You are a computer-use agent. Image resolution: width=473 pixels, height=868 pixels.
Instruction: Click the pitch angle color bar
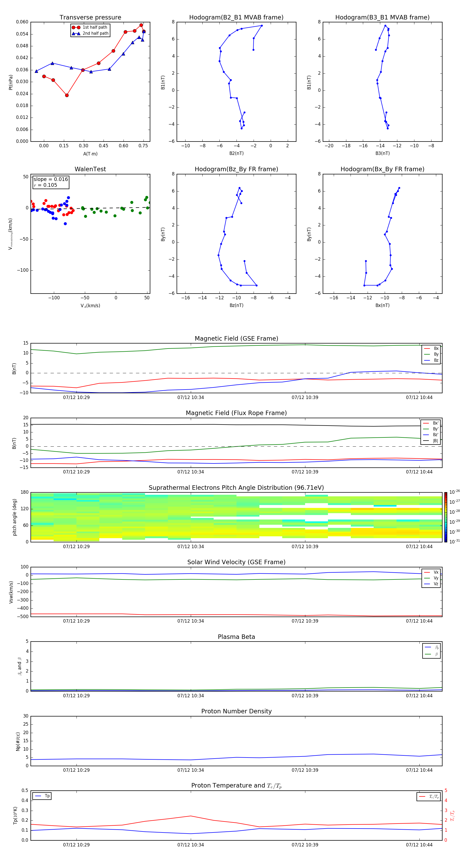pos(446,517)
